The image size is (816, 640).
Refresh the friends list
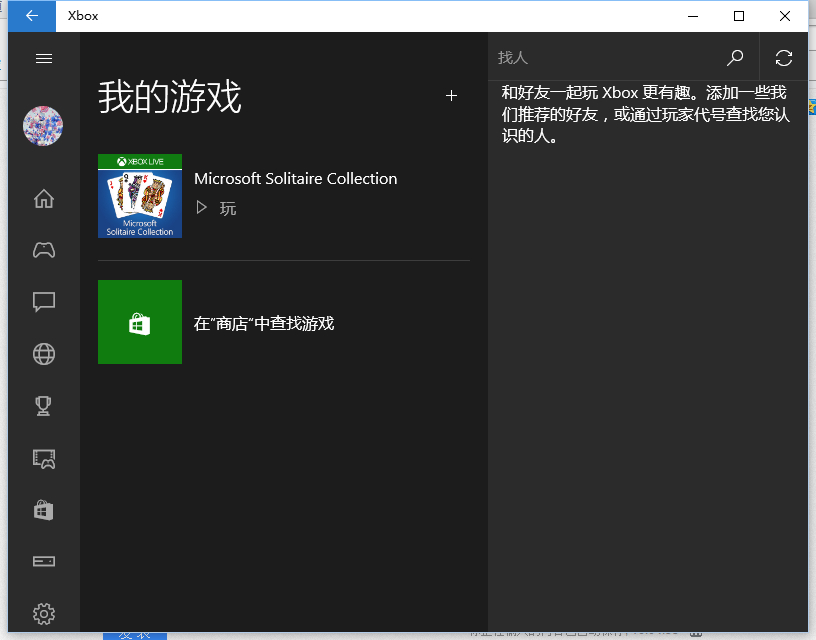coord(784,57)
